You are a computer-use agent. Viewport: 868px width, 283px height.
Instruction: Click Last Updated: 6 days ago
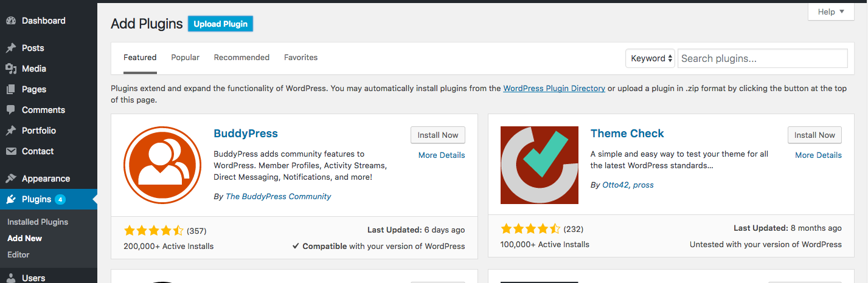[416, 230]
